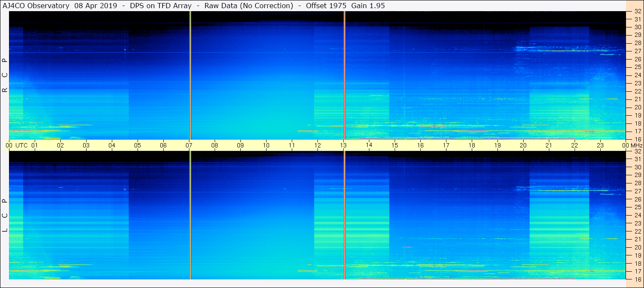Click hour "05" on the time axis
This screenshot has height=288, width=644.
138,145
